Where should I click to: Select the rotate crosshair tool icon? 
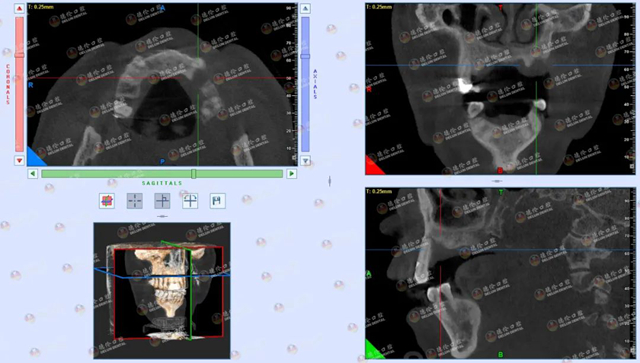coord(190,201)
